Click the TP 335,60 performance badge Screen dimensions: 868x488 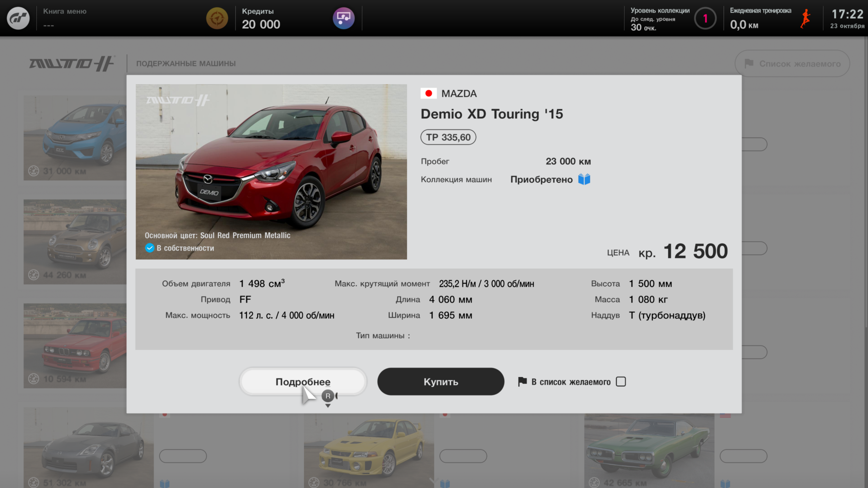click(x=448, y=137)
